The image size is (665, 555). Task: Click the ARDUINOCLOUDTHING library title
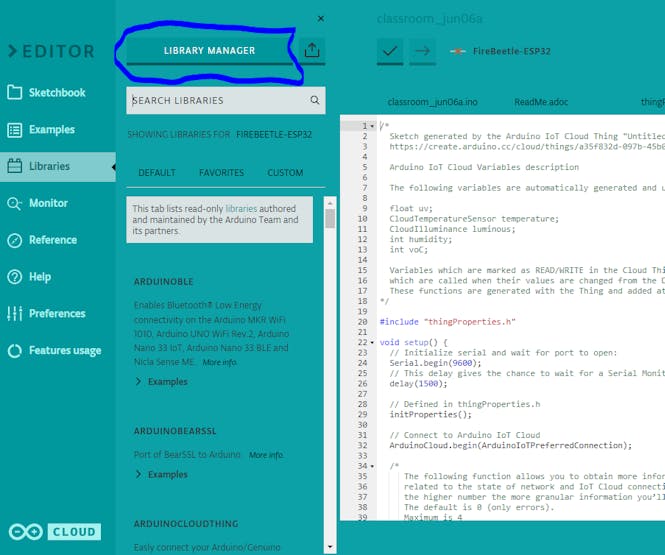point(186,524)
